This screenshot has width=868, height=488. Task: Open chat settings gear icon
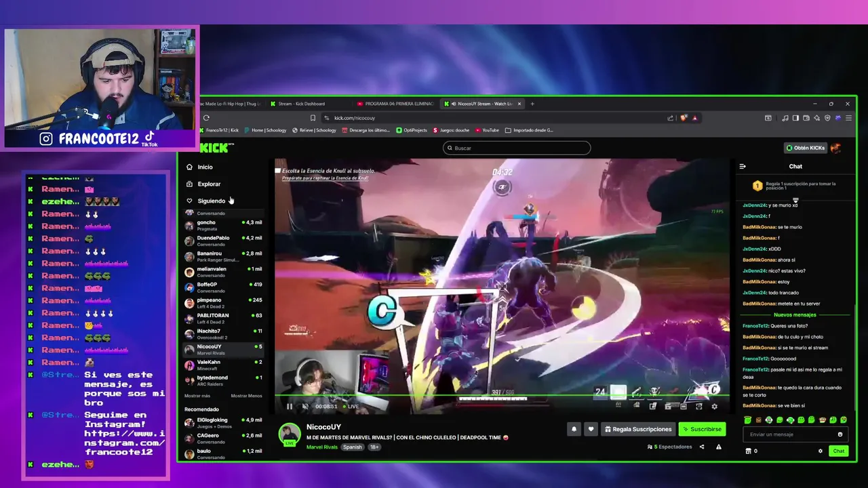point(821,451)
